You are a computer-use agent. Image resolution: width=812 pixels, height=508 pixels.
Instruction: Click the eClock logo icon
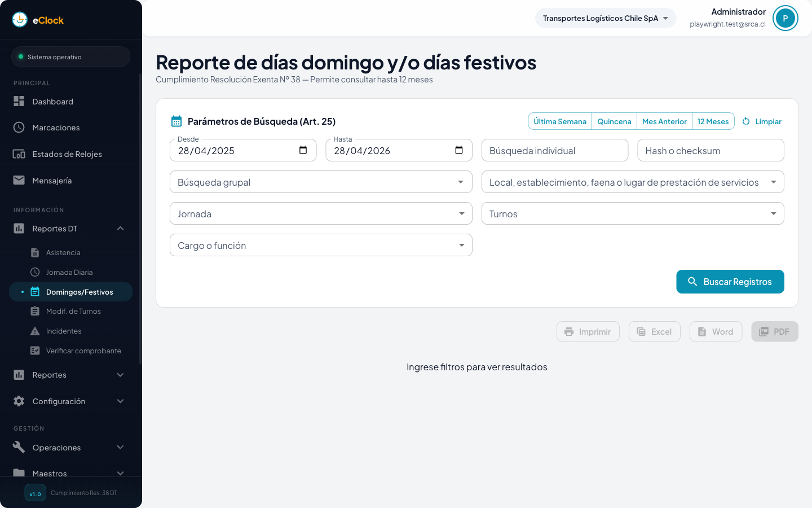click(19, 19)
